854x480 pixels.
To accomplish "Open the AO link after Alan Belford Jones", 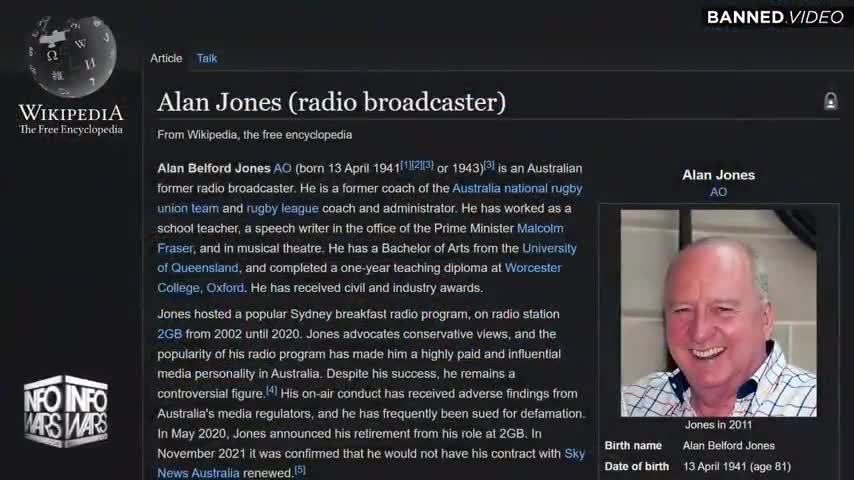I will point(282,168).
